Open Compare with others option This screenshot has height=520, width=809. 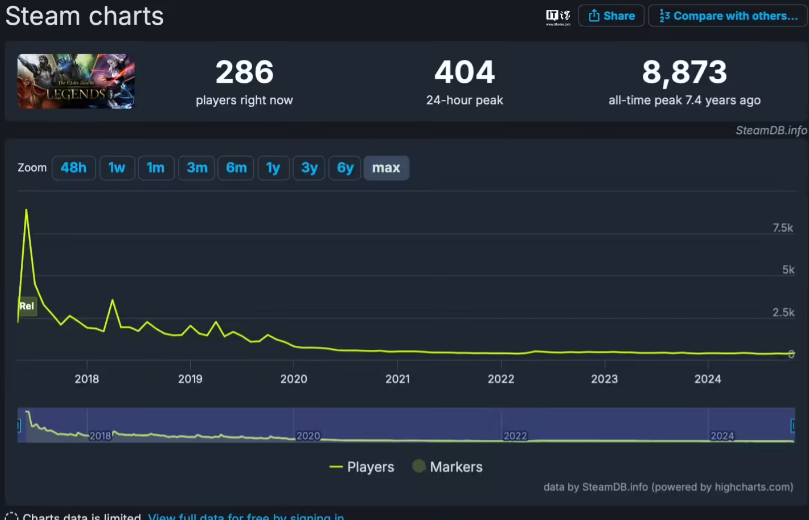pos(727,15)
